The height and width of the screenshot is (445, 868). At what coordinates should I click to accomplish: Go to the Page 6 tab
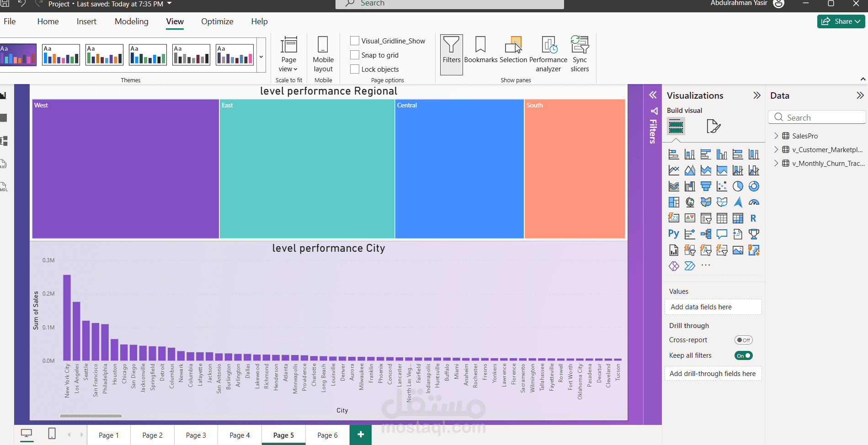327,435
